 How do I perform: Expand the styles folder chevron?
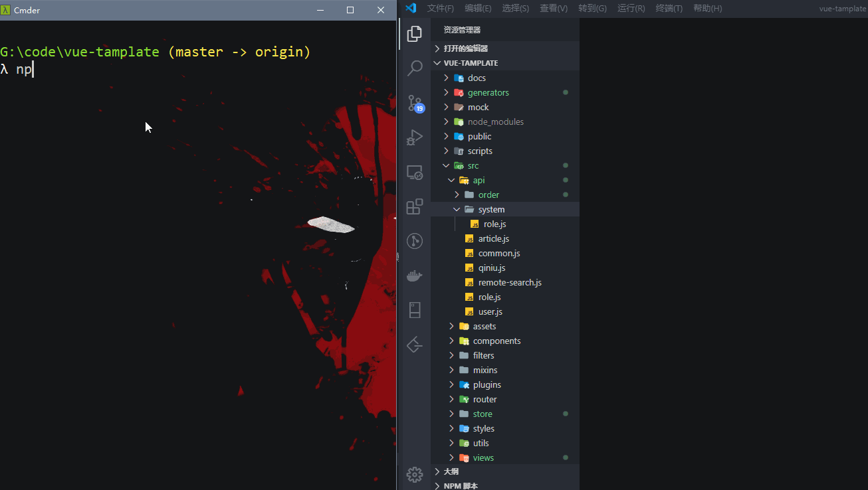pyautogui.click(x=452, y=429)
